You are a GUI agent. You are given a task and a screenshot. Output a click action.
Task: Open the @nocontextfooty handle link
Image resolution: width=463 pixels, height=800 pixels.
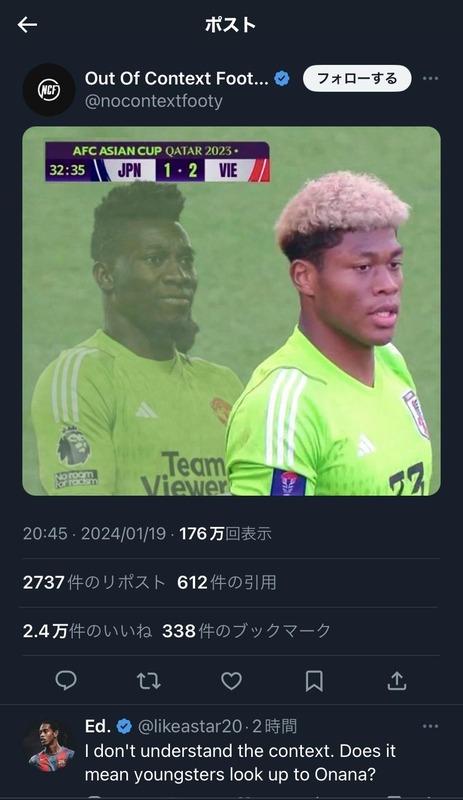(x=154, y=101)
